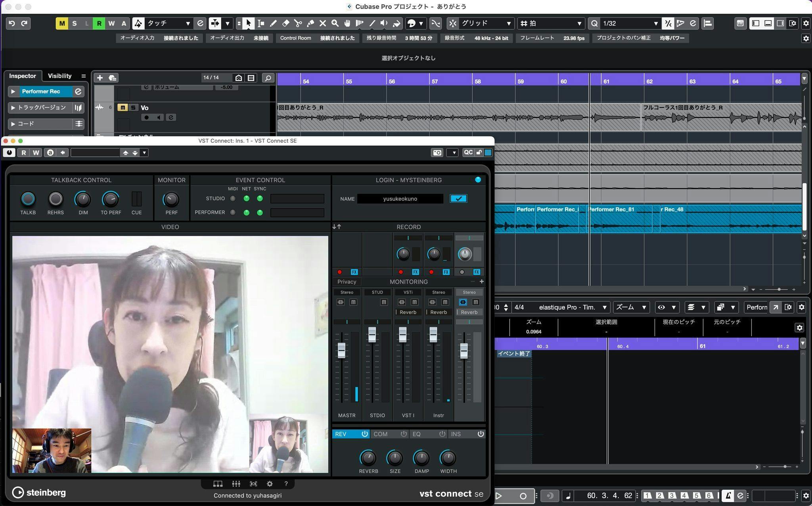Click the Privacy button in monitoring
Screen dimensions: 812x506
pos(347,282)
